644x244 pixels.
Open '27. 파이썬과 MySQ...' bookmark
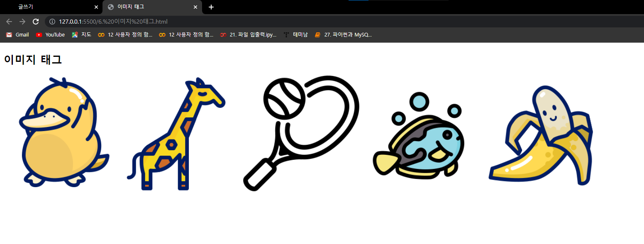(x=343, y=35)
